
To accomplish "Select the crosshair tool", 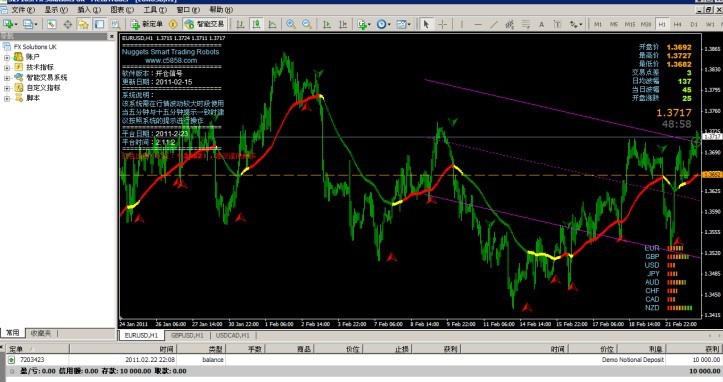I will click(x=442, y=24).
